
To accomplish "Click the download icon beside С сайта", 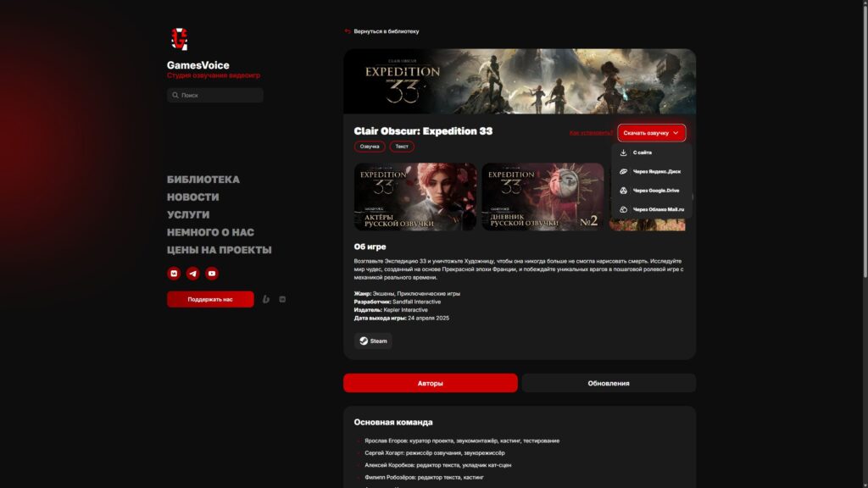I will (x=623, y=152).
